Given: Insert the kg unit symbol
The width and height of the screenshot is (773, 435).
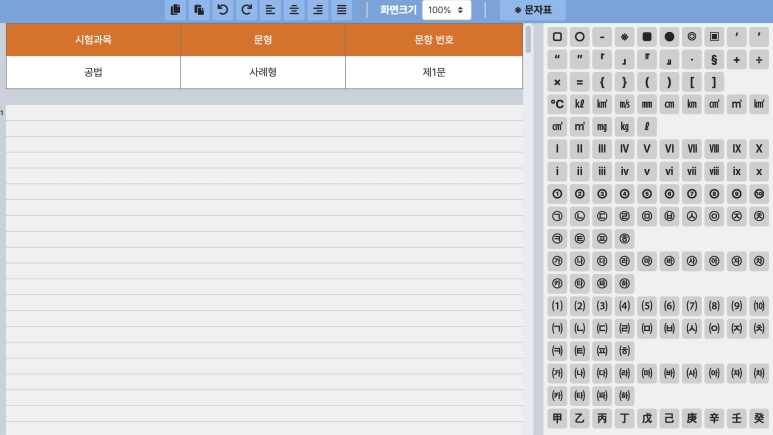Looking at the screenshot, I should pyautogui.click(x=625, y=127).
